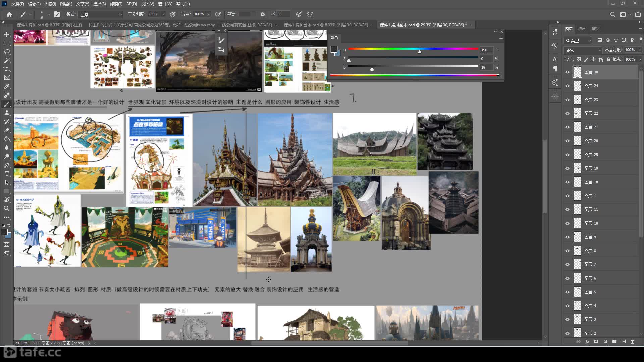Select the Eyedropper tool
The height and width of the screenshot is (362, 644).
pos(7,86)
